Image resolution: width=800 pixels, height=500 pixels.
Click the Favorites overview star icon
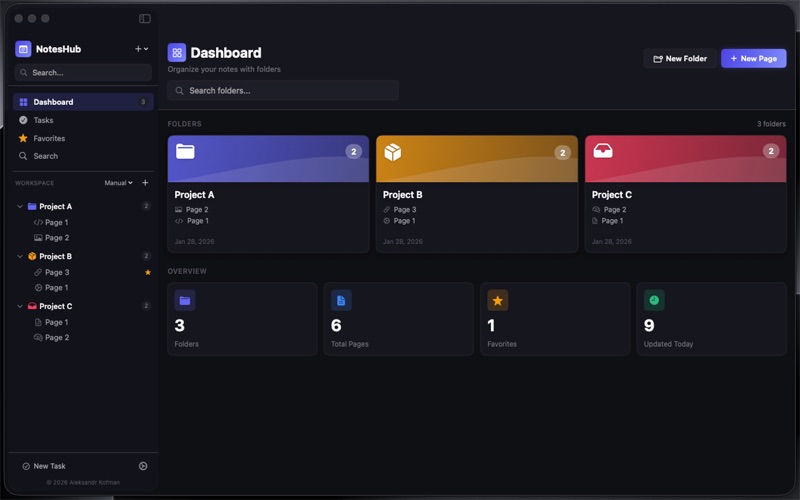[497, 301]
